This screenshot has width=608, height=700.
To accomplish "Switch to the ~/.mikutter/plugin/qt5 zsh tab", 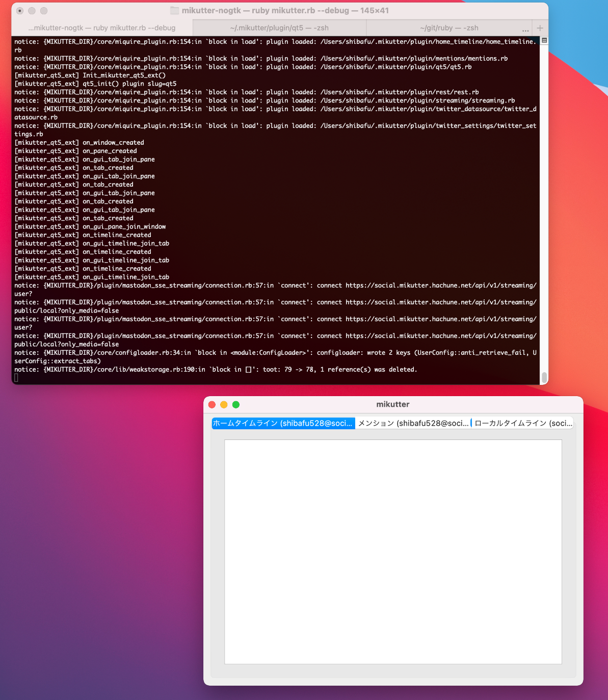I will pos(279,28).
